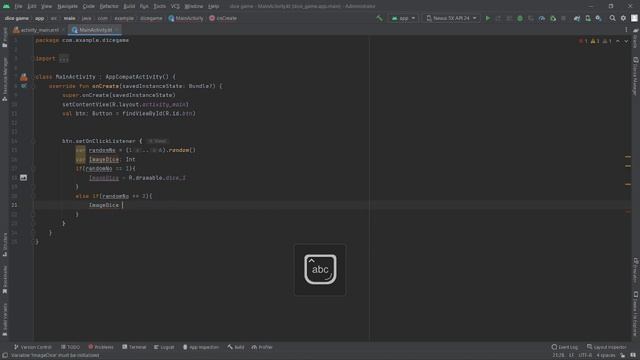Open the Build menu
This screenshot has height=360, width=640.
(x=129, y=6)
